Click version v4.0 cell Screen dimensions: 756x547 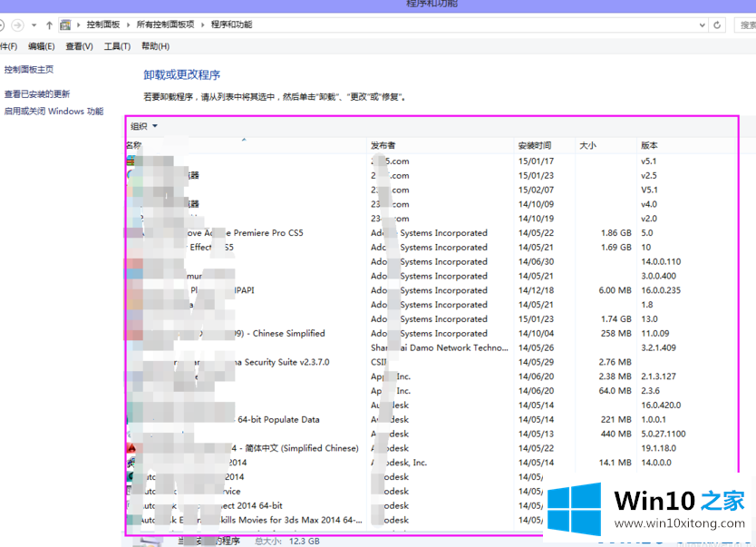[648, 204]
